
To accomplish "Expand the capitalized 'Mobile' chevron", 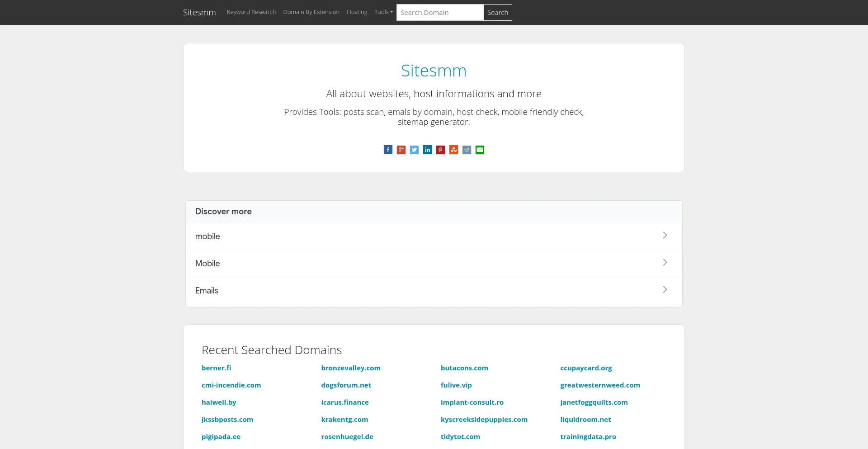I will click(x=665, y=262).
